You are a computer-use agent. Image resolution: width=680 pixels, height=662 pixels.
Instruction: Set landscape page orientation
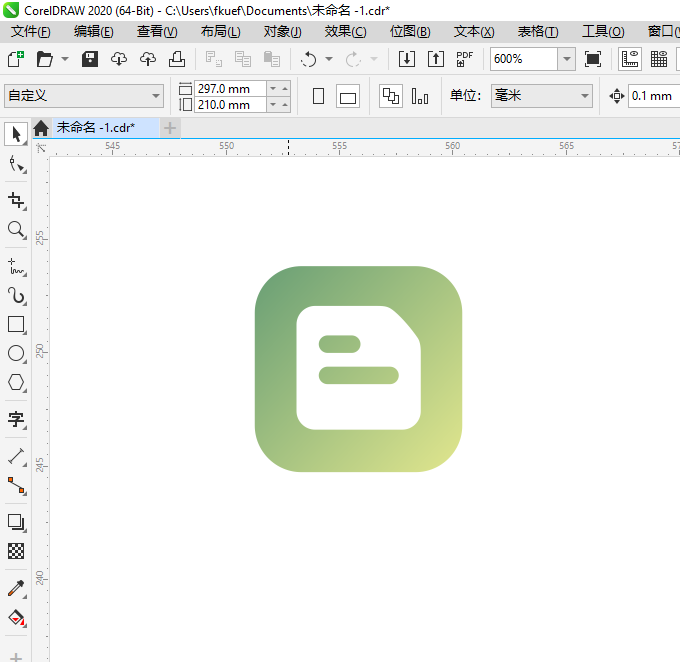(348, 96)
